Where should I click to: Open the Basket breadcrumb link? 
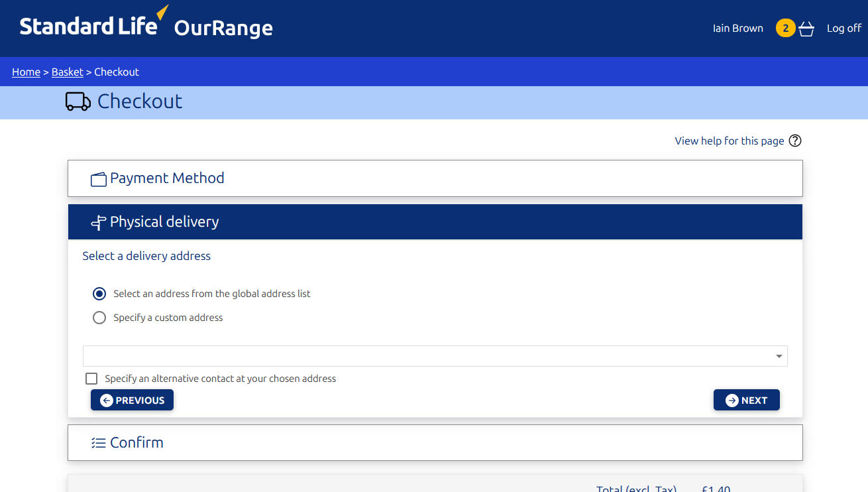[x=68, y=72]
